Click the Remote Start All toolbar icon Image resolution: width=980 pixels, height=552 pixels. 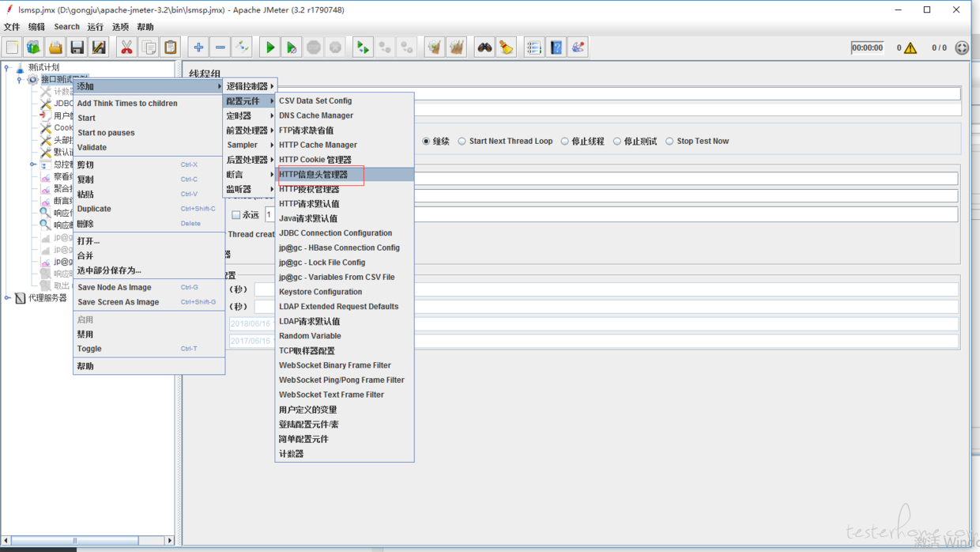(363, 47)
